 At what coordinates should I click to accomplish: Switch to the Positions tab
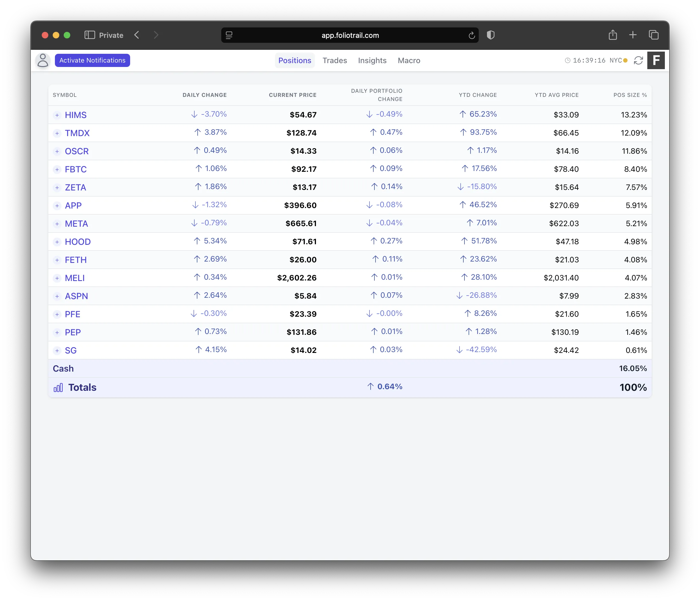295,60
